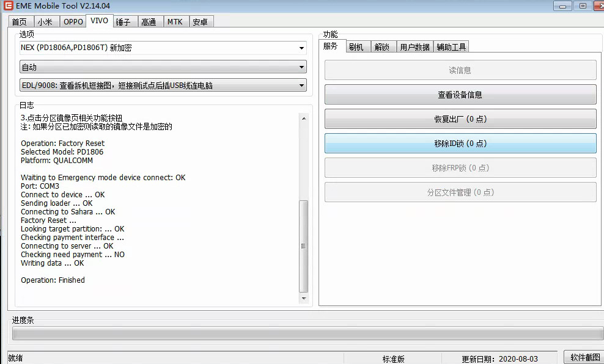This screenshot has width=604, height=364.
Task: Click the 'Looking target partition: ... OK' line
Action: click(73, 228)
